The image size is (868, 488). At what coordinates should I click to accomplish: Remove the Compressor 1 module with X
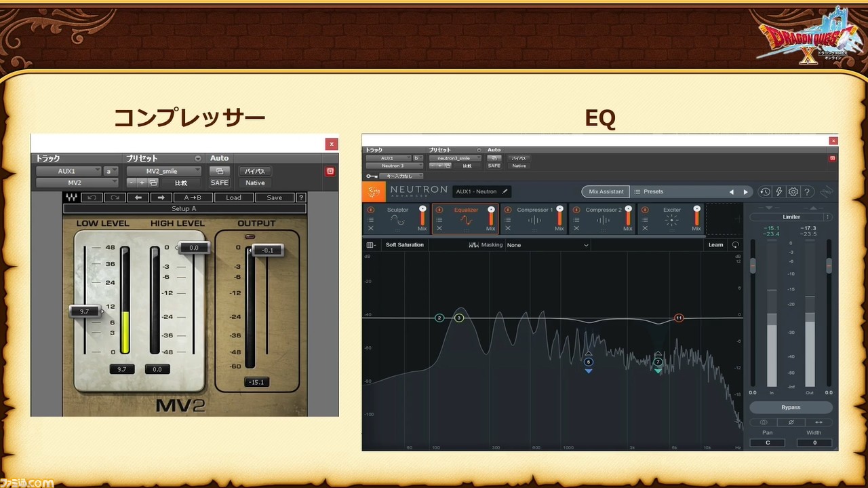coord(507,228)
